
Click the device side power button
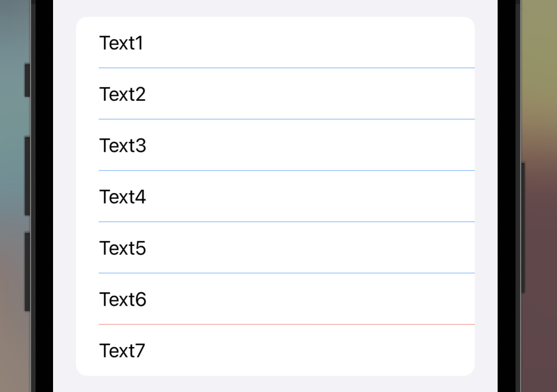click(523, 228)
